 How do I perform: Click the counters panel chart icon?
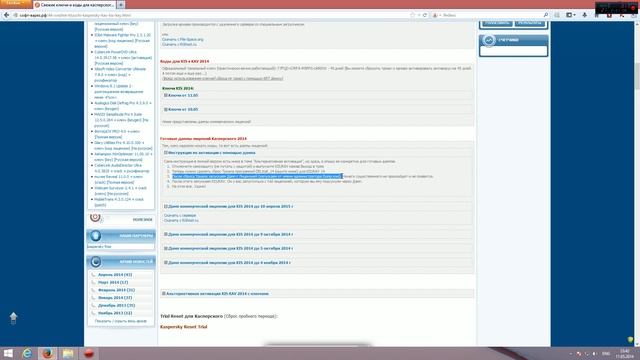(489, 40)
